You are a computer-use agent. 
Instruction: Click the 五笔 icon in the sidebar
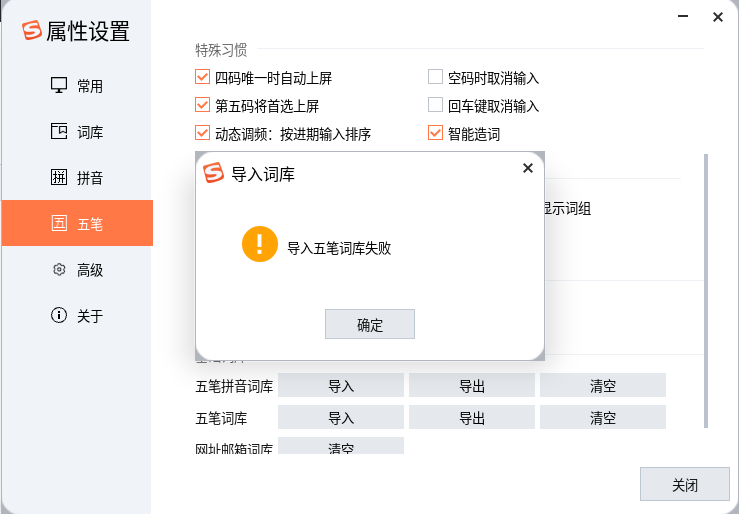click(59, 223)
